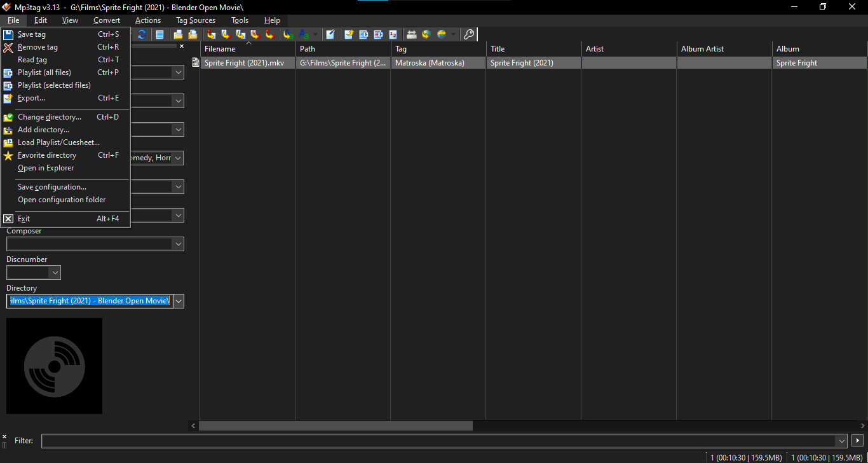Open the Tag Sources menu
Viewport: 868px width, 463px height.
point(196,20)
